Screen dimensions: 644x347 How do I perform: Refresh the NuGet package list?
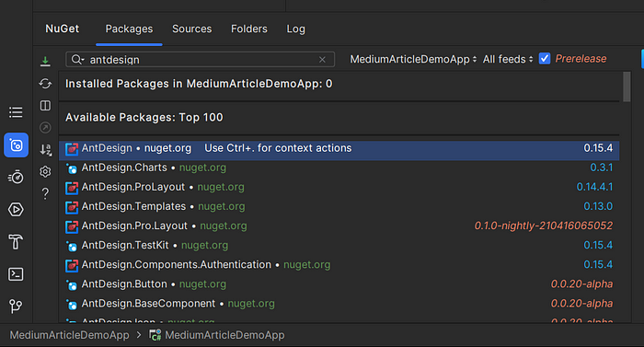45,84
